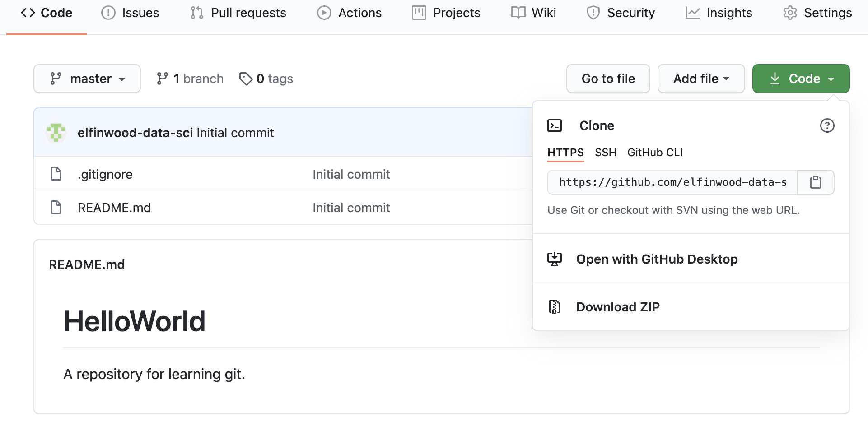Switch to the SSH clone tab
868x426 pixels.
(605, 153)
